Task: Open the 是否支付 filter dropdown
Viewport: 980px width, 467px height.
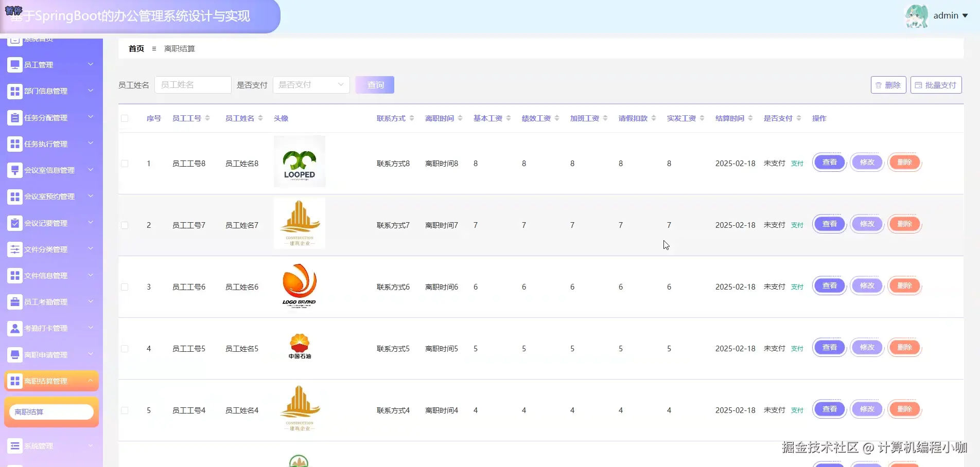Action: click(311, 85)
